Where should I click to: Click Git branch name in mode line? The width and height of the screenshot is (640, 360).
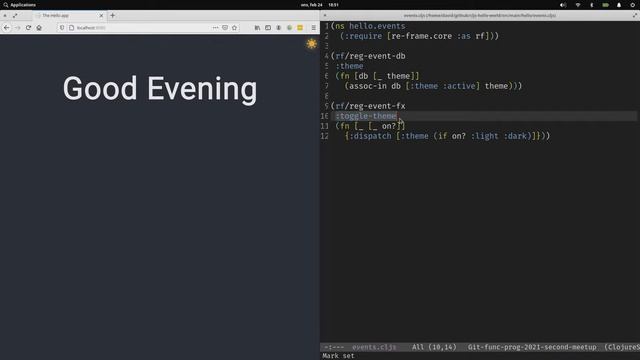click(x=532, y=347)
